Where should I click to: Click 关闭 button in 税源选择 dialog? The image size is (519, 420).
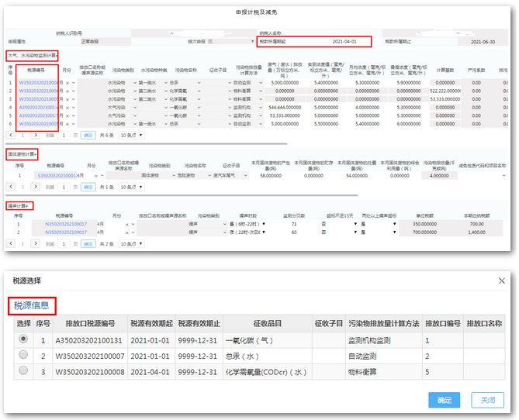487,400
